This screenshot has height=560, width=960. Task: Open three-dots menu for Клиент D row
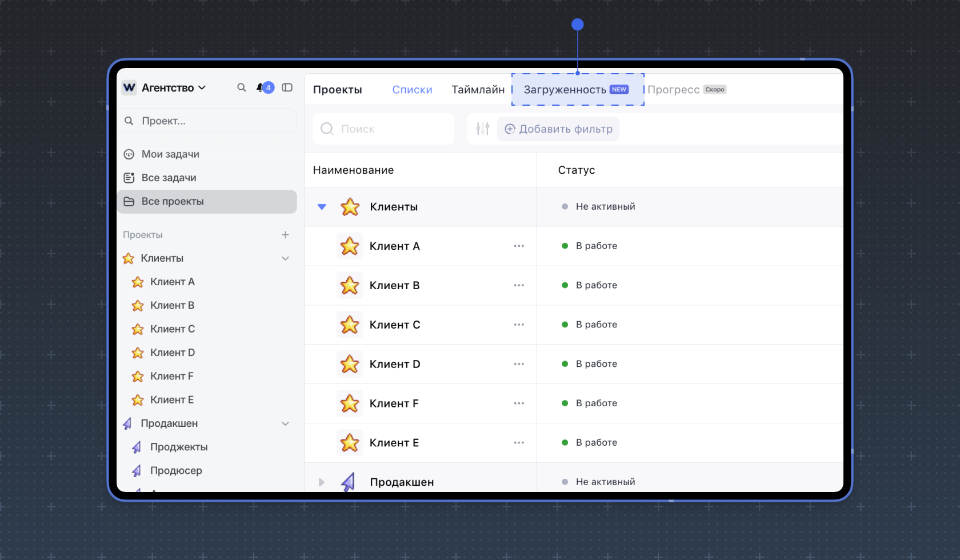pos(519,364)
